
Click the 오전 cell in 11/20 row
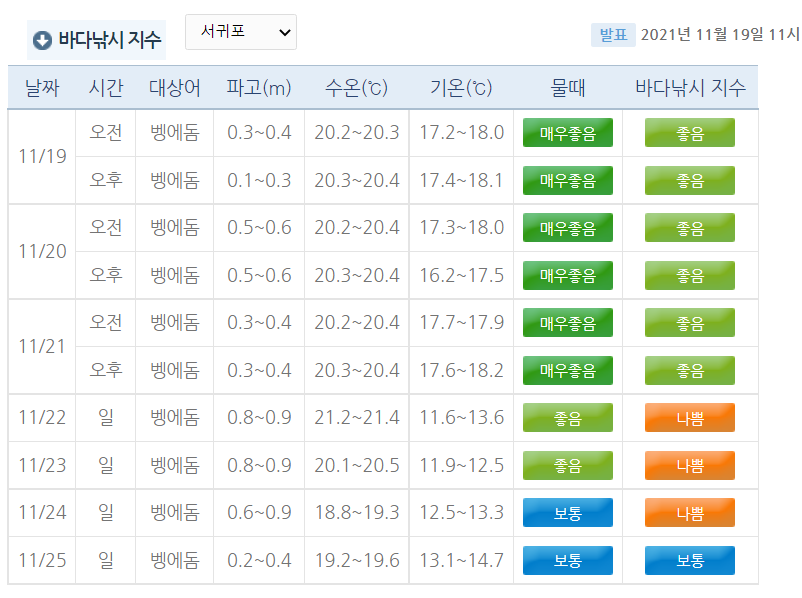[x=106, y=228]
